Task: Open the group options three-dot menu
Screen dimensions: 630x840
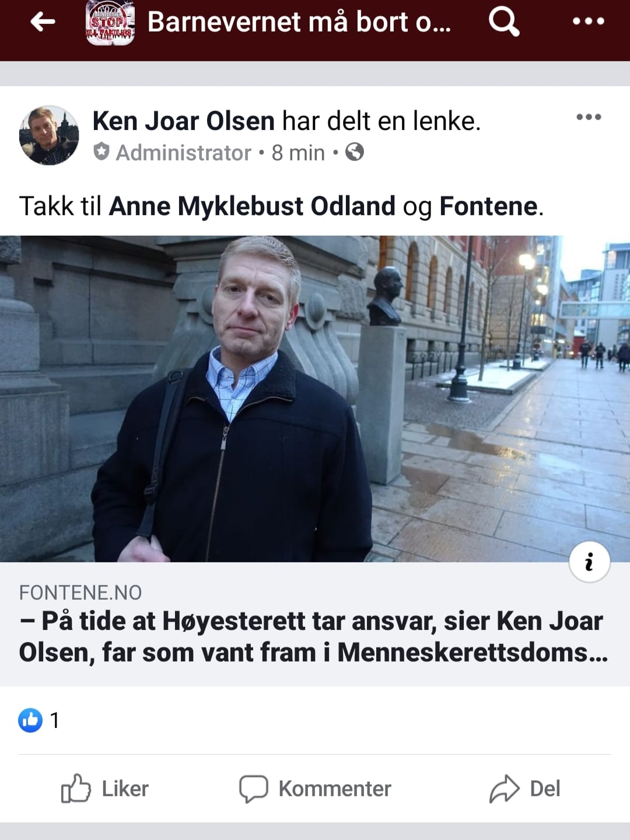Action: tap(589, 21)
